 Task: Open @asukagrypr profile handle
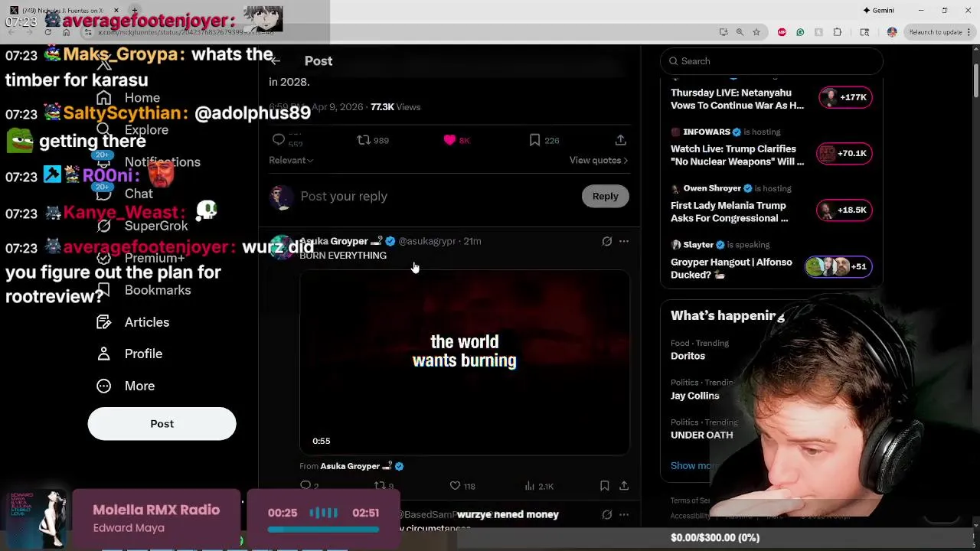click(426, 241)
